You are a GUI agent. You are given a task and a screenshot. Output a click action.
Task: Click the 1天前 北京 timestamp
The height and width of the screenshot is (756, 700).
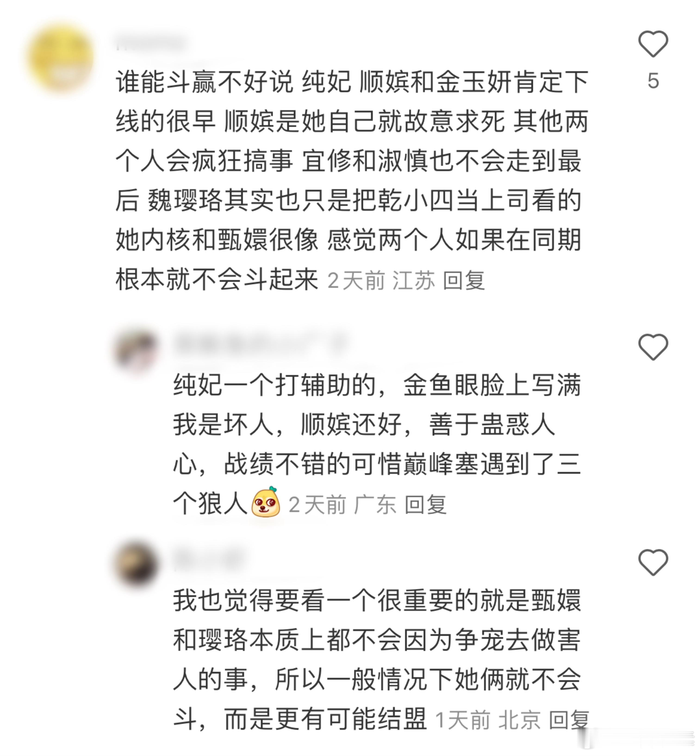point(488,720)
